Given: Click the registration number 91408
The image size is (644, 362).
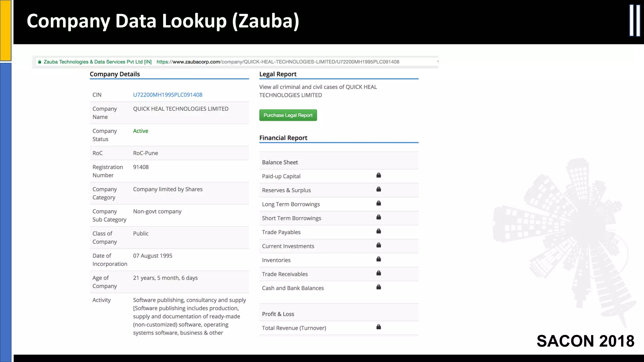Looking at the screenshot, I should click(141, 167).
